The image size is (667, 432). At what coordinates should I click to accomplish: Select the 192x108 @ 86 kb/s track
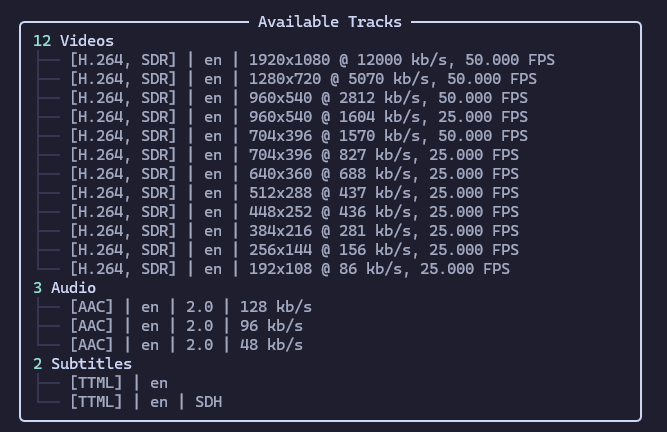tap(290, 269)
